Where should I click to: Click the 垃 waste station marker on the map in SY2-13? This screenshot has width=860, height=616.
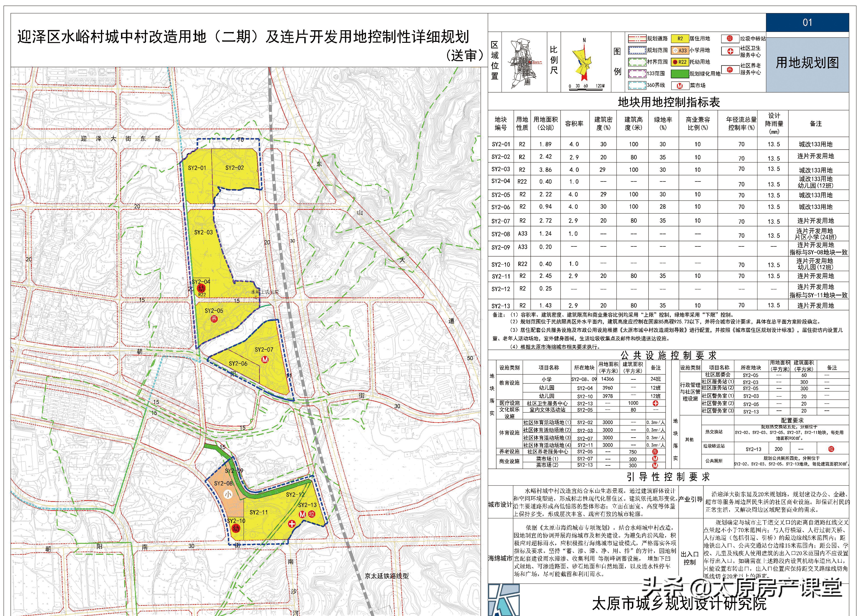(312, 514)
